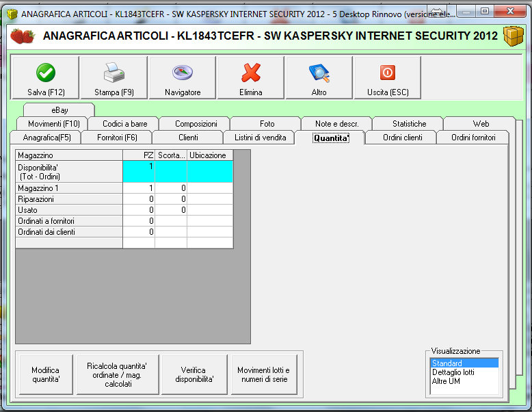Image resolution: width=532 pixels, height=412 pixels.
Task: Open the Altro magnifier book icon
Action: pos(319,73)
